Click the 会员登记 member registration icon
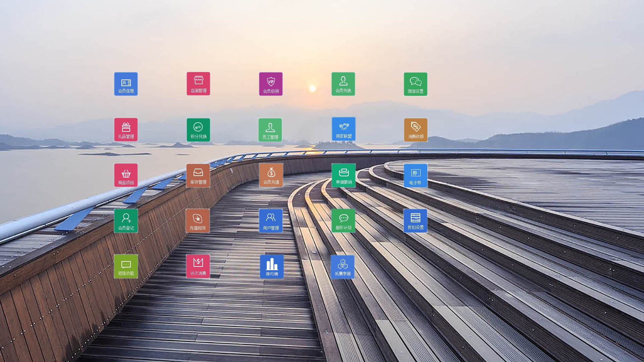 click(126, 221)
